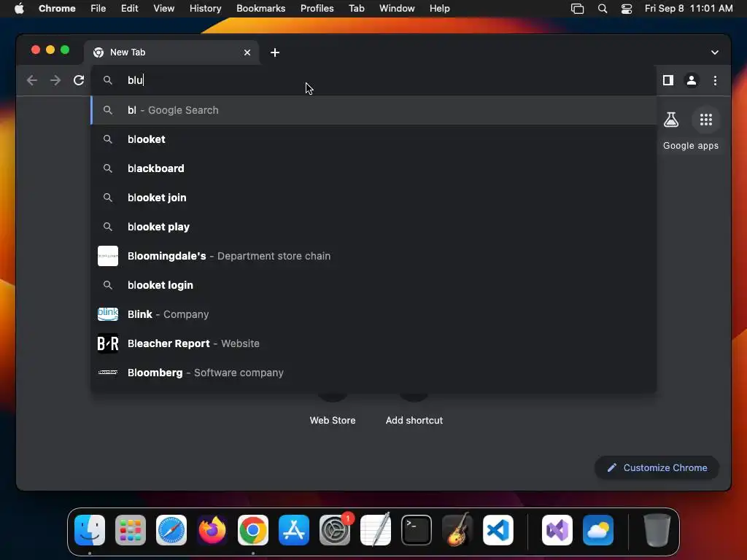Open Spotlight search in menu bar
Viewport: 747px width, 560px height.
pyautogui.click(x=602, y=9)
